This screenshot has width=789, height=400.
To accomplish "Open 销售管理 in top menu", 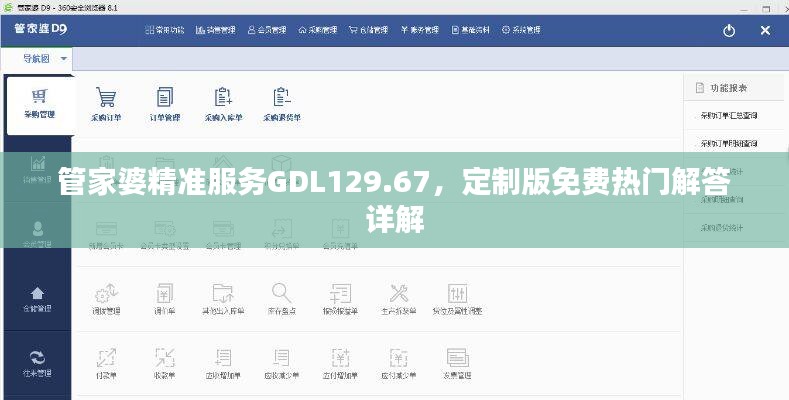I will click(x=215, y=30).
